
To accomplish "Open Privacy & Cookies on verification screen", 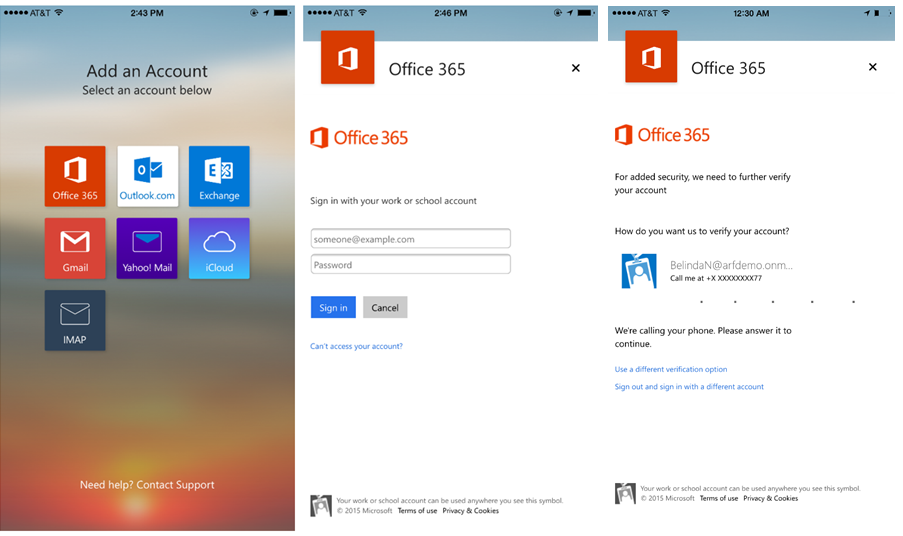I will 771,499.
